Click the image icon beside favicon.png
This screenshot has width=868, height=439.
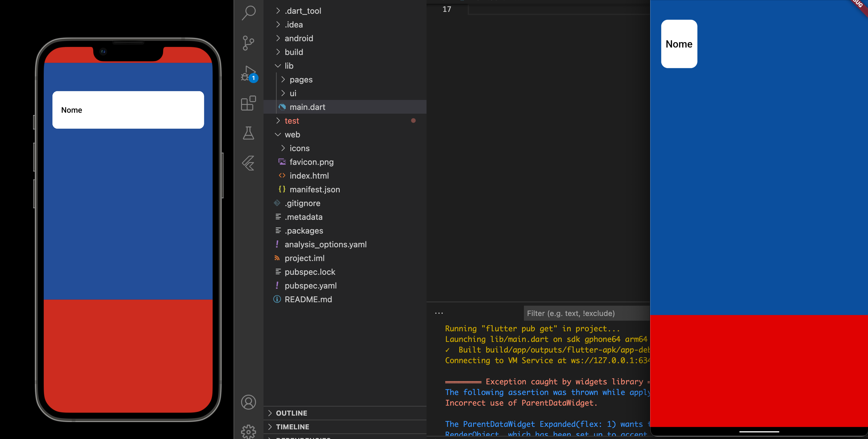(282, 162)
